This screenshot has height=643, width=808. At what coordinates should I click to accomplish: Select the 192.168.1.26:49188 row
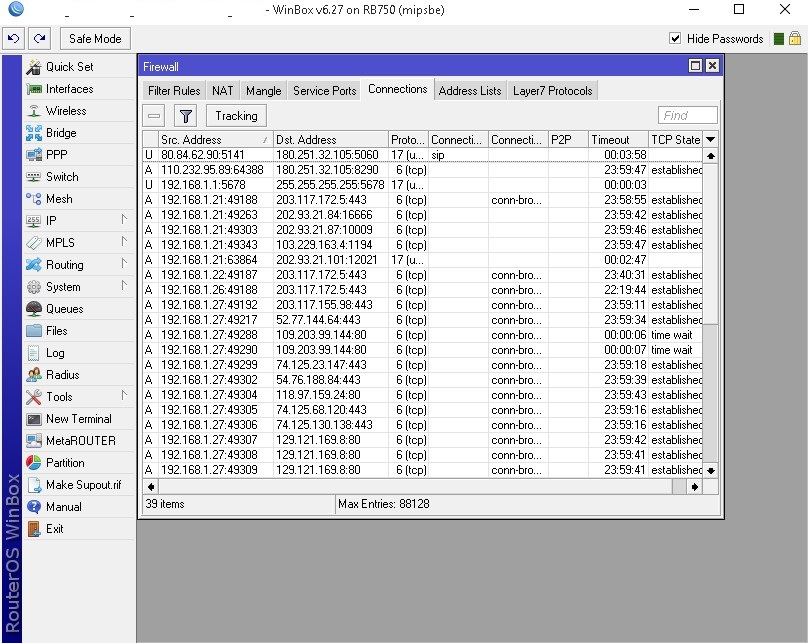pyautogui.click(x=423, y=290)
